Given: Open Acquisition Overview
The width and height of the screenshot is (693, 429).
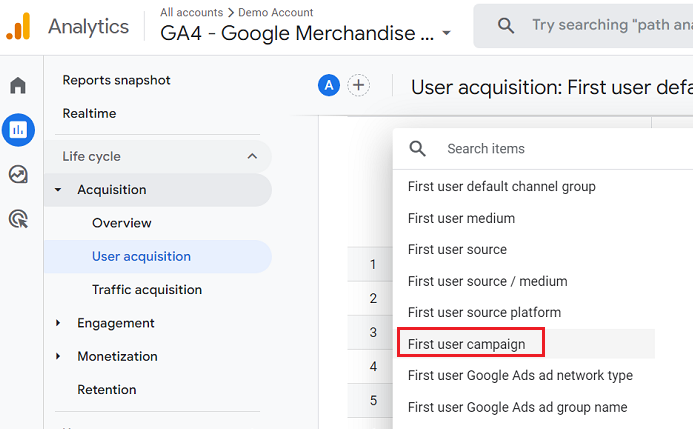Looking at the screenshot, I should click(x=122, y=223).
